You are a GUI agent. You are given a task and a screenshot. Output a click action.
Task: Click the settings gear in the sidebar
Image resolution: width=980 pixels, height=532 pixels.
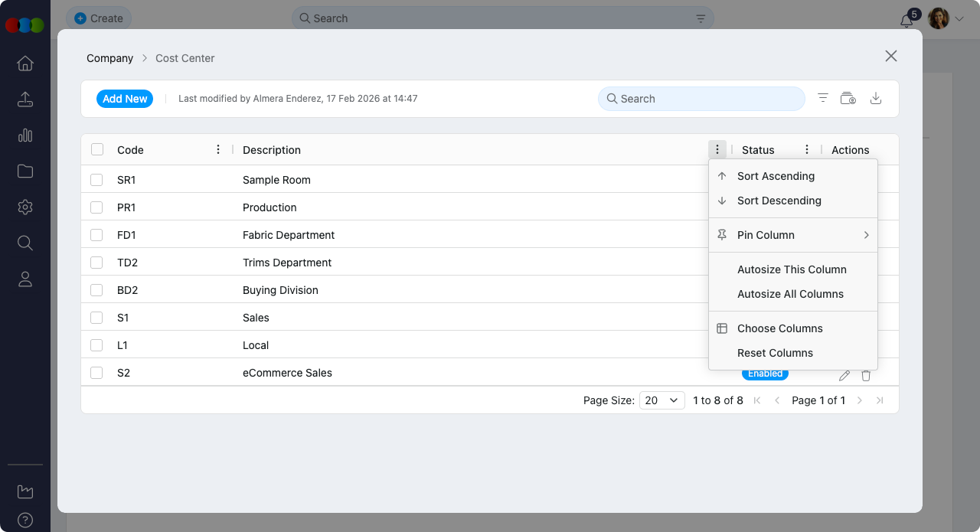tap(24, 207)
